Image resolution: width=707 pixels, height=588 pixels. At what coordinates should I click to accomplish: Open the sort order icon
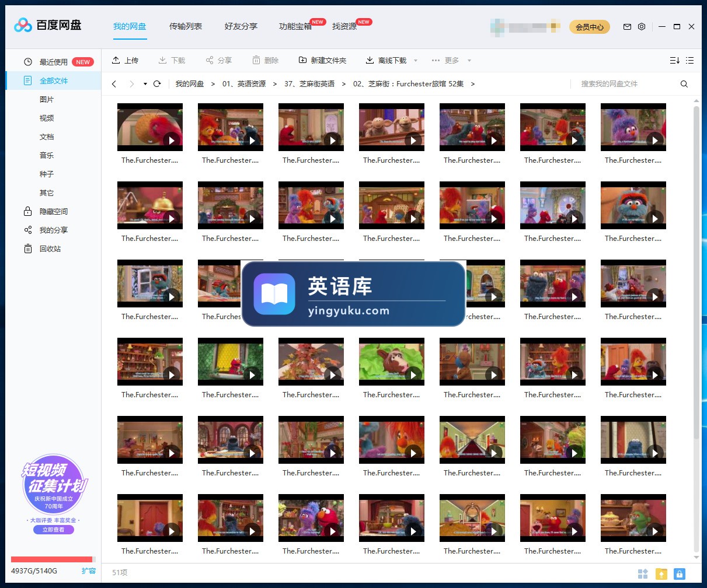[674, 60]
